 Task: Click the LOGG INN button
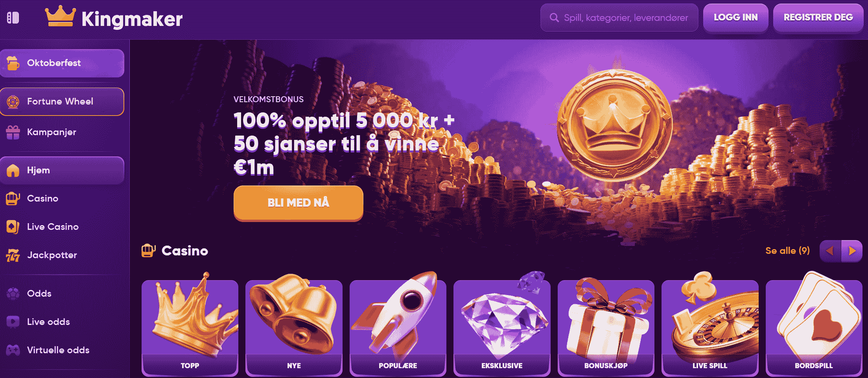coord(735,18)
